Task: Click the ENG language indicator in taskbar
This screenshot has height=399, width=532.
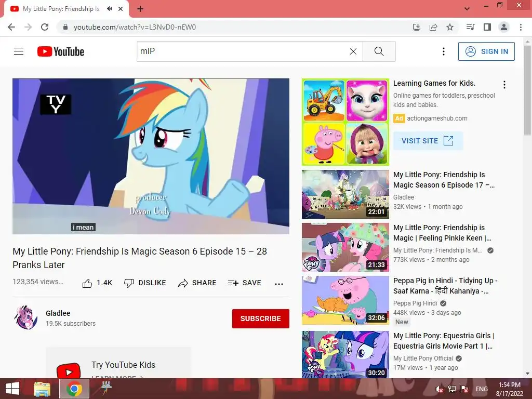Action: click(x=482, y=389)
